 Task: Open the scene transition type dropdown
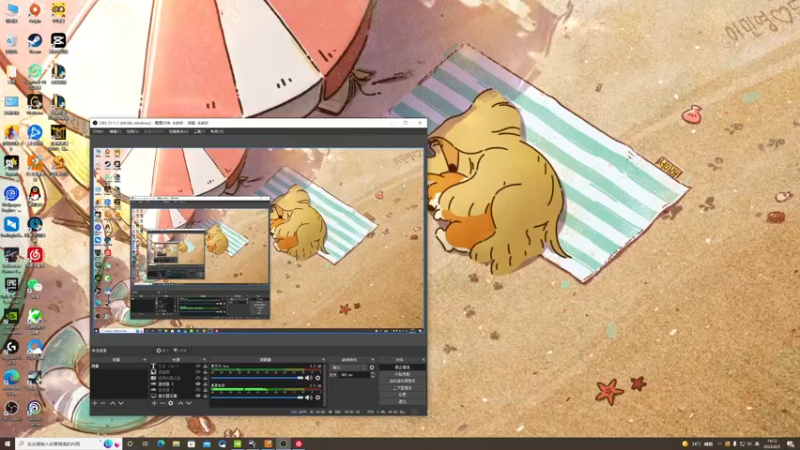click(x=348, y=367)
